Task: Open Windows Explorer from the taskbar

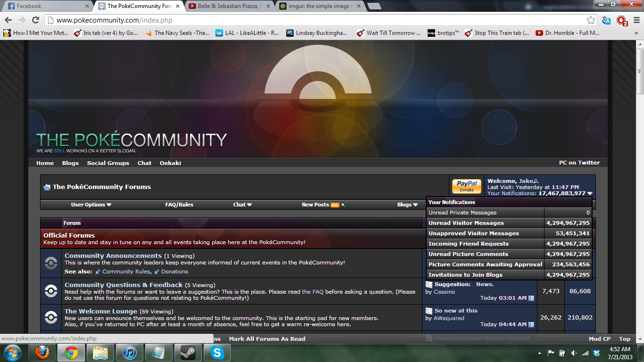Action: tap(100, 352)
